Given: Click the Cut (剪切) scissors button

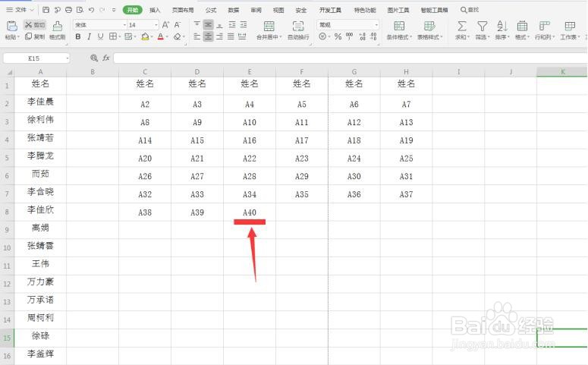Looking at the screenshot, I should (x=34, y=25).
